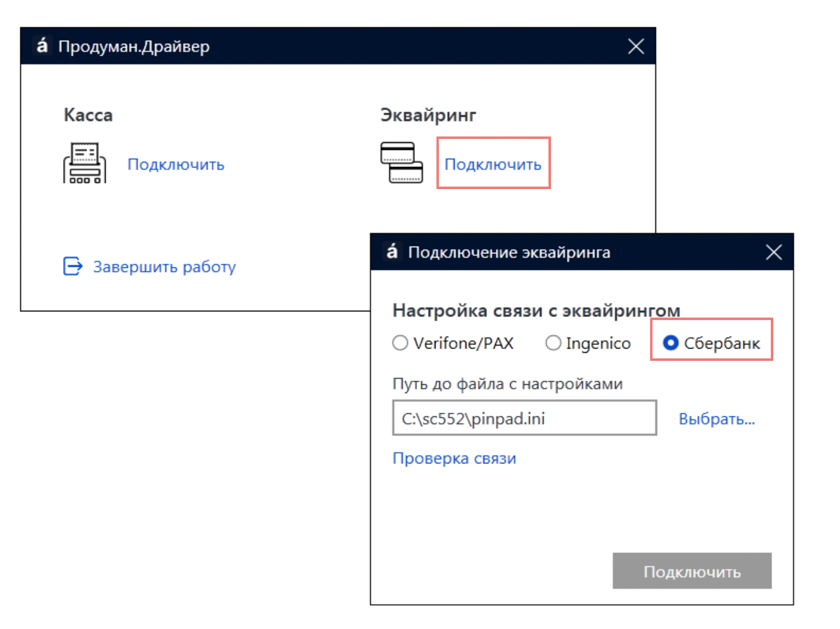Image resolution: width=840 pixels, height=629 pixels.
Task: Choose the Сбербанк radio option
Action: pos(712,343)
